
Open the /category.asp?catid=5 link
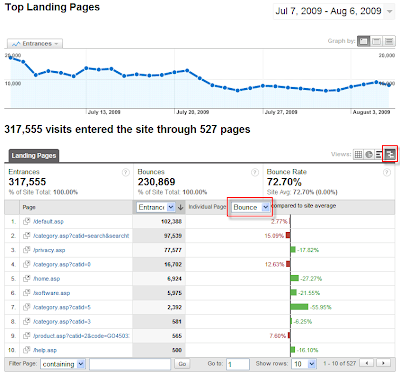point(62,307)
